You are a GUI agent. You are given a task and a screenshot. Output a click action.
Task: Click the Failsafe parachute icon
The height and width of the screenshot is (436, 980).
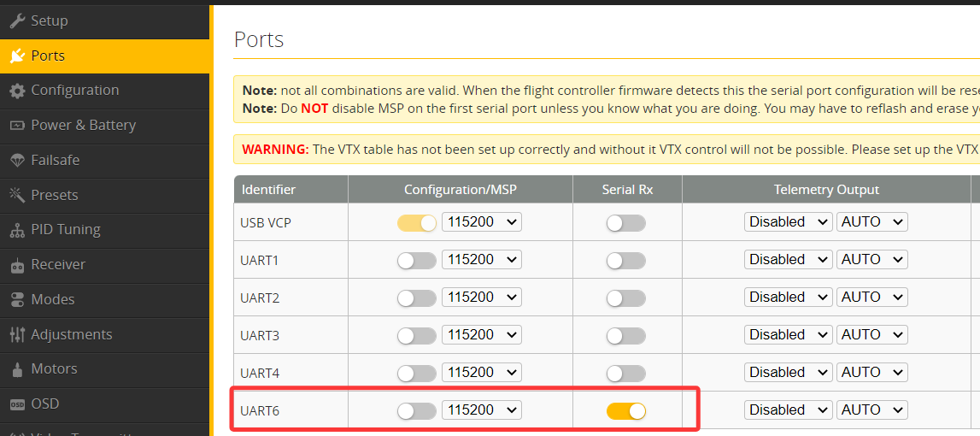[17, 161]
